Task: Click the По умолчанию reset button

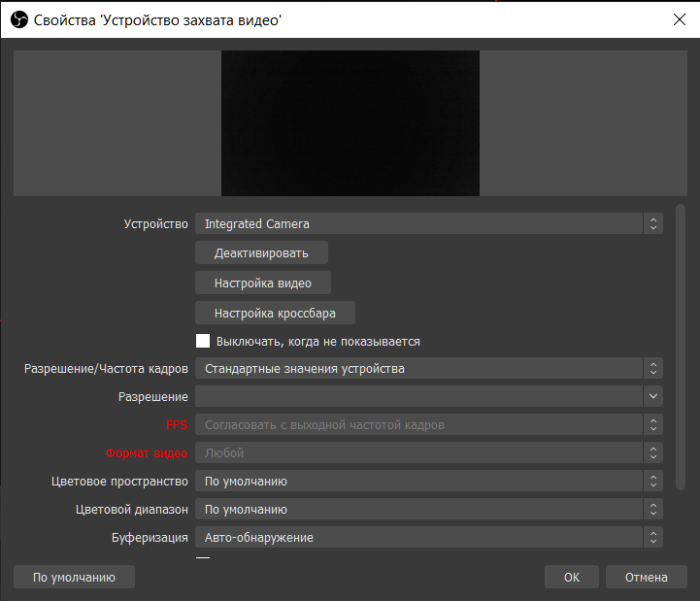Action: 74,577
